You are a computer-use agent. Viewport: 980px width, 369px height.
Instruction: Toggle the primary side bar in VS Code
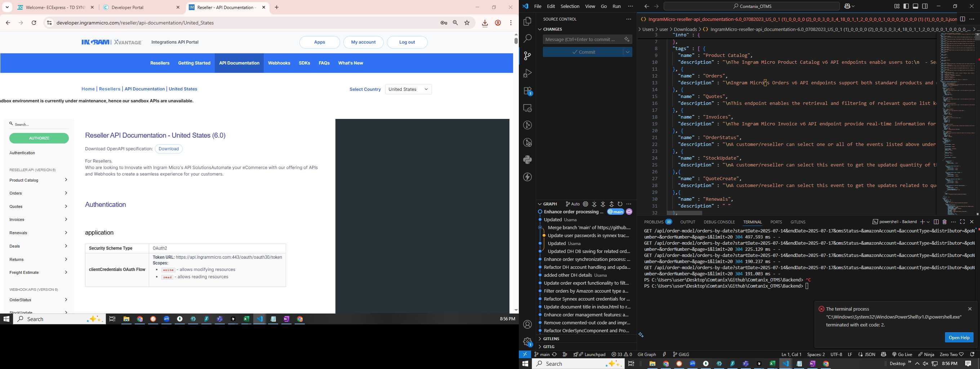click(906, 6)
